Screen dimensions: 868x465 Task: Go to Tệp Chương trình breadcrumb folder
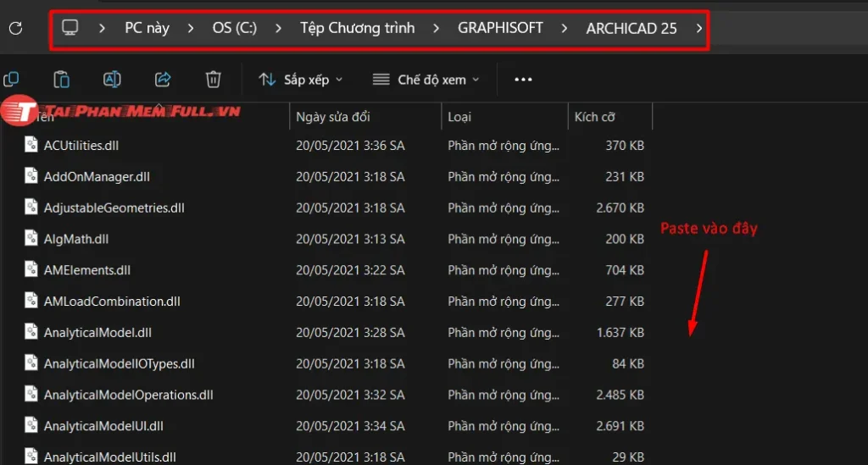coord(358,28)
